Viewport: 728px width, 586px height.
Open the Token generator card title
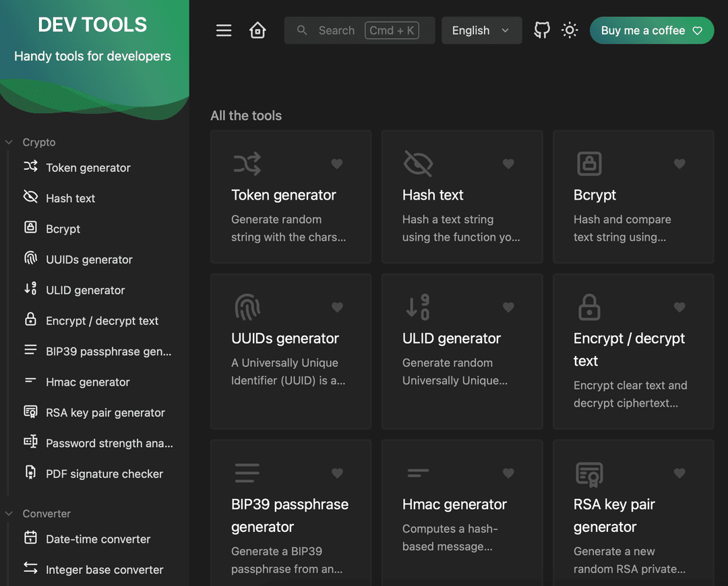click(x=283, y=195)
